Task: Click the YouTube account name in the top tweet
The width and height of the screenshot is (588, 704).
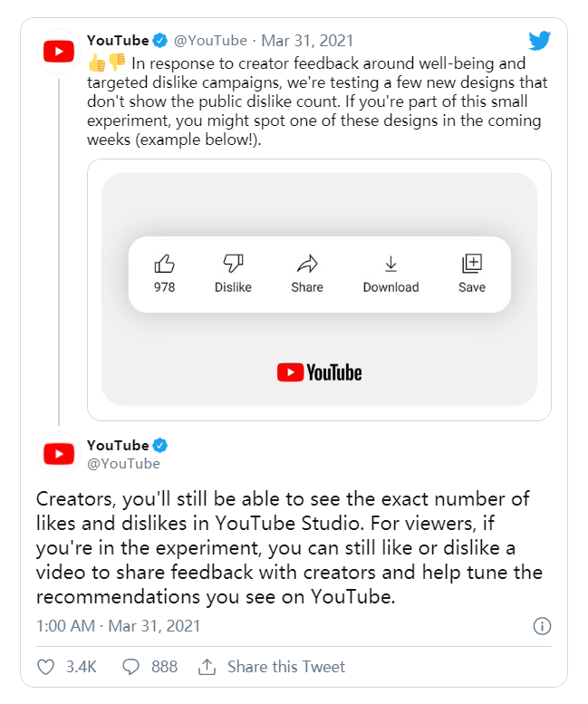Action: coord(118,41)
